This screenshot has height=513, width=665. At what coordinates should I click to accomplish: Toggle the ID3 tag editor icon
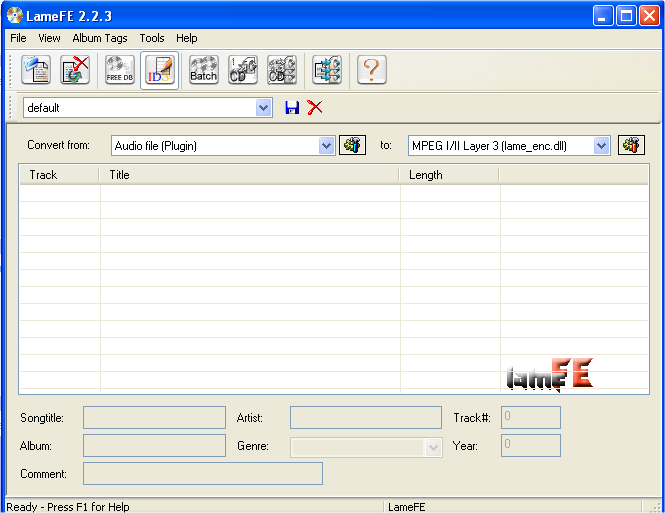[159, 70]
